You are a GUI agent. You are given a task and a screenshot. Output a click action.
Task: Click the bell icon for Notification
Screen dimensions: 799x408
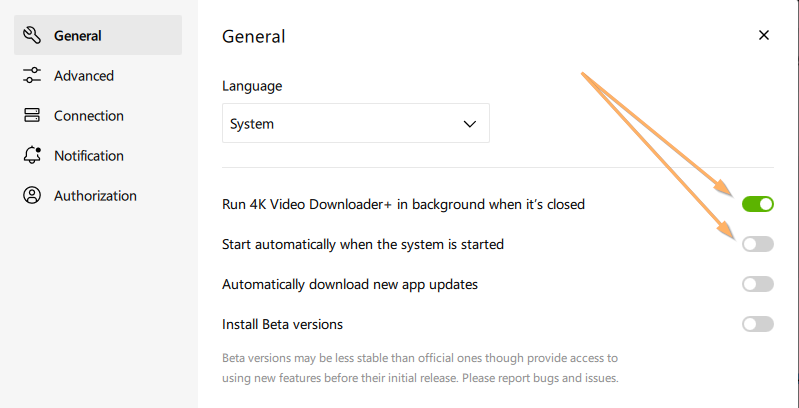[33, 156]
